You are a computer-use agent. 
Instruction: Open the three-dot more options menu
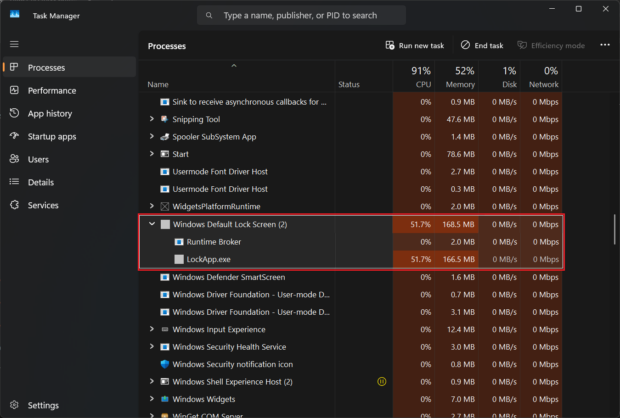[605, 45]
